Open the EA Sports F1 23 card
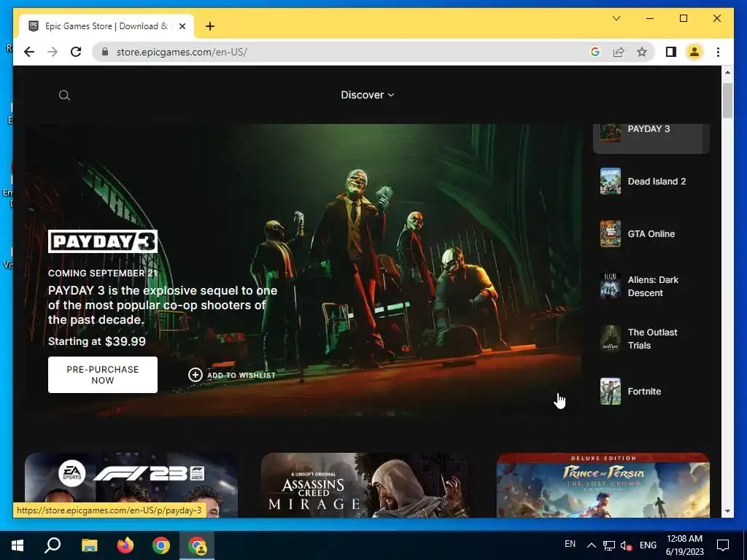The height and width of the screenshot is (560, 747). 131,485
